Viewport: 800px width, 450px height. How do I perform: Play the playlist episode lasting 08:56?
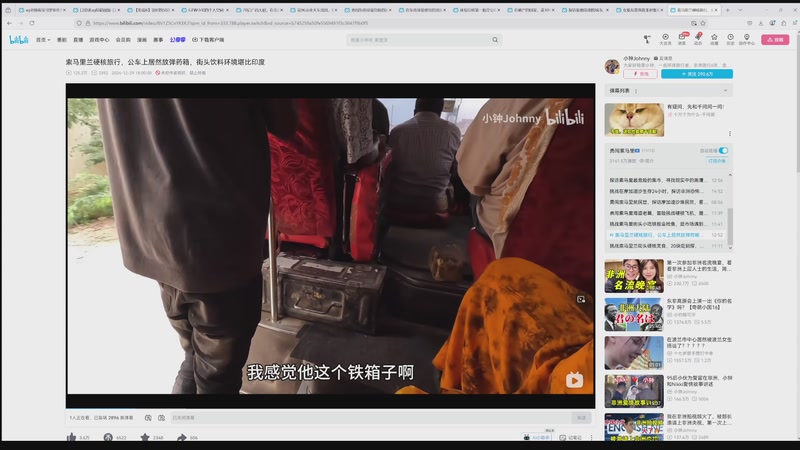click(666, 202)
